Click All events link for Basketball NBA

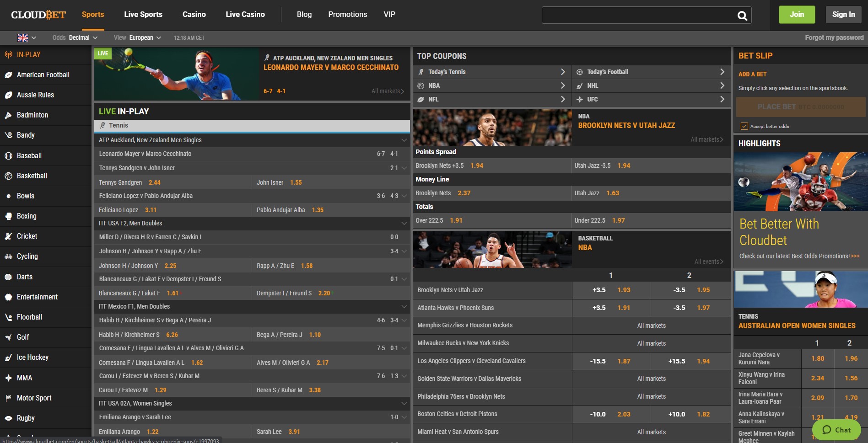coord(709,262)
